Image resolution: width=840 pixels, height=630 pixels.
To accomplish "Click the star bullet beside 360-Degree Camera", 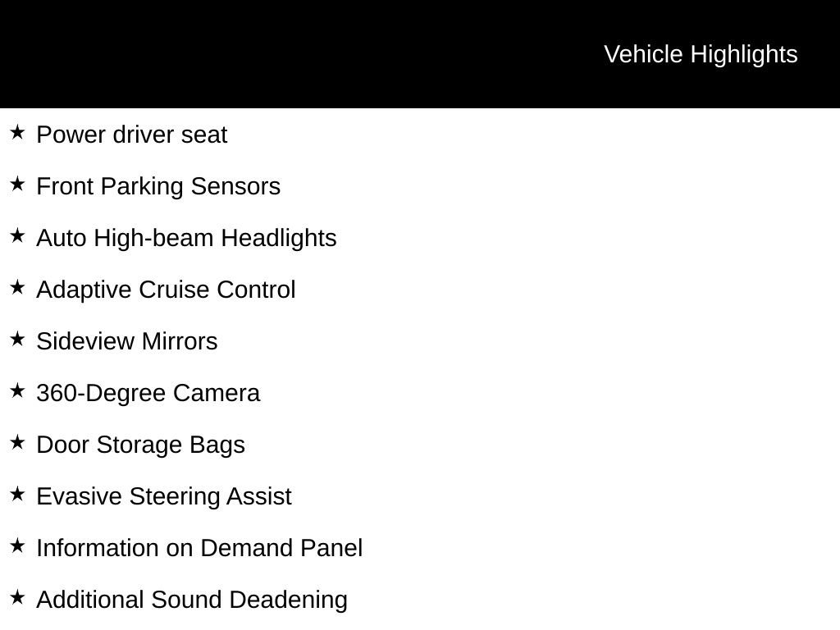I will (x=17, y=390).
